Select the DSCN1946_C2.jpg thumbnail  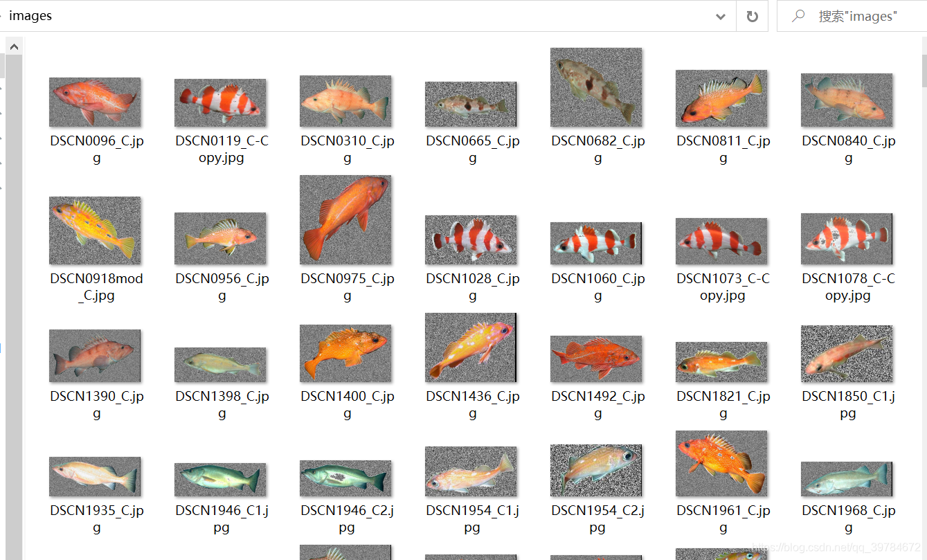point(345,479)
